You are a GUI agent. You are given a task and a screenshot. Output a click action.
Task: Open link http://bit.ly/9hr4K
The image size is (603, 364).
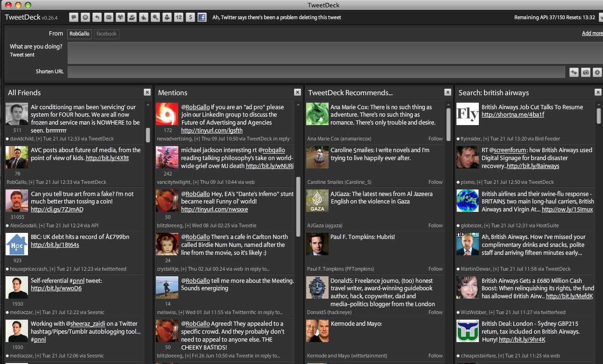pos(522,340)
